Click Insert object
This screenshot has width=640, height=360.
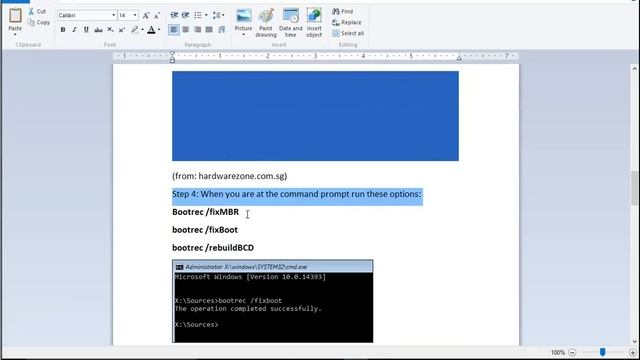(x=314, y=23)
